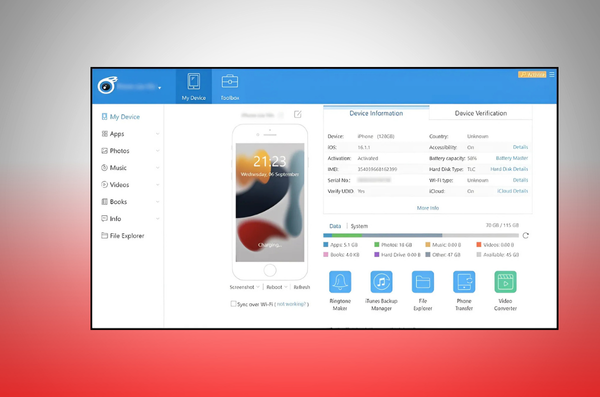This screenshot has height=397, width=600.
Task: Click the storage usage bar
Action: pyautogui.click(x=421, y=235)
